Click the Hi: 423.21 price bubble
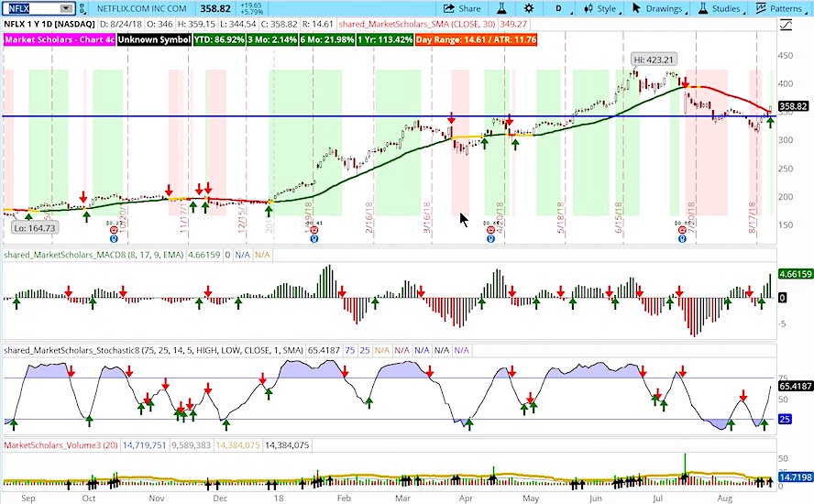 (x=653, y=60)
